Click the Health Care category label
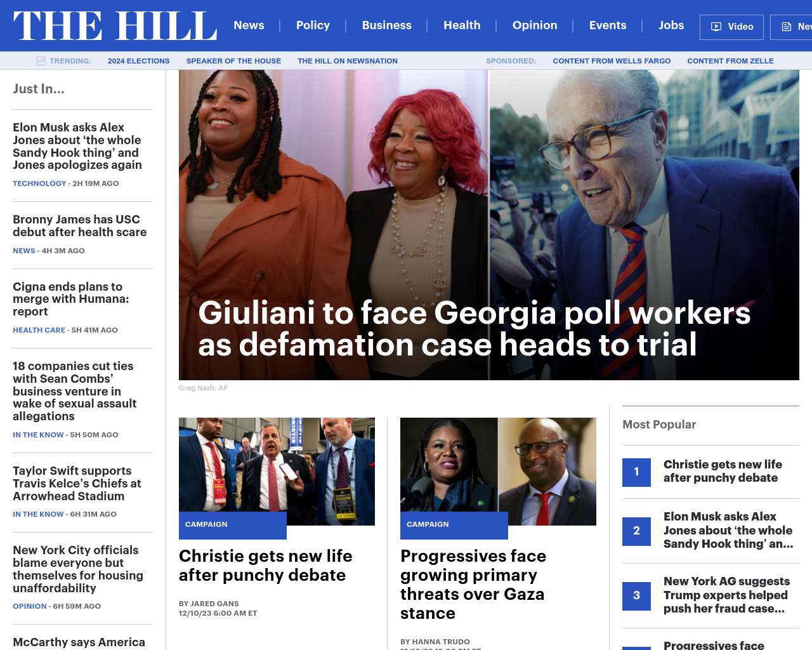 click(39, 330)
